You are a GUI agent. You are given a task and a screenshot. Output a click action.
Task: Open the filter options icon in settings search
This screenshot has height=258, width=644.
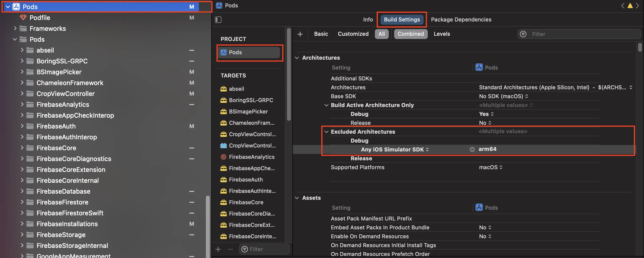click(x=523, y=34)
